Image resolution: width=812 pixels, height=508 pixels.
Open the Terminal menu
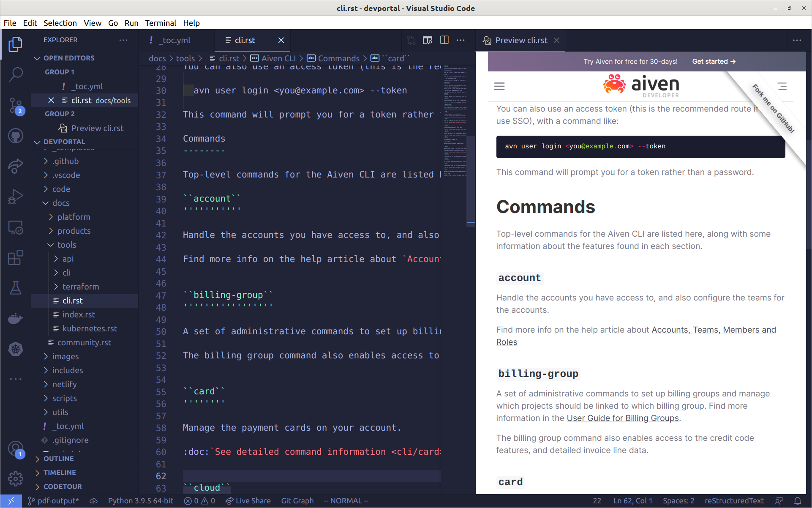[x=161, y=23]
